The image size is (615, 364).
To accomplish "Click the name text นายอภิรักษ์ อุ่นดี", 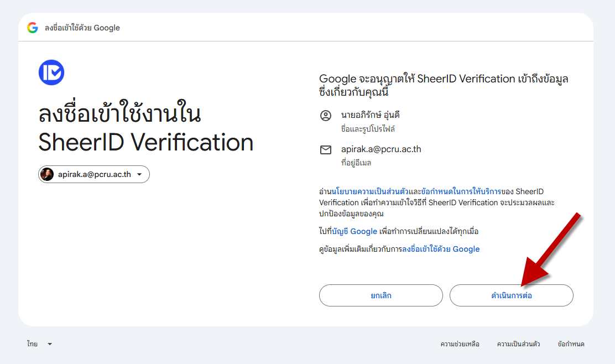I will pyautogui.click(x=370, y=115).
